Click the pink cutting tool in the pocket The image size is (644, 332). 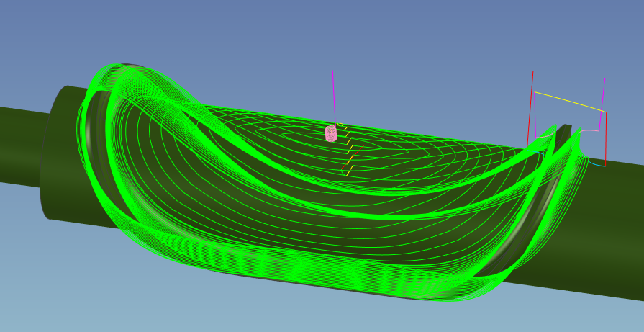(331, 133)
